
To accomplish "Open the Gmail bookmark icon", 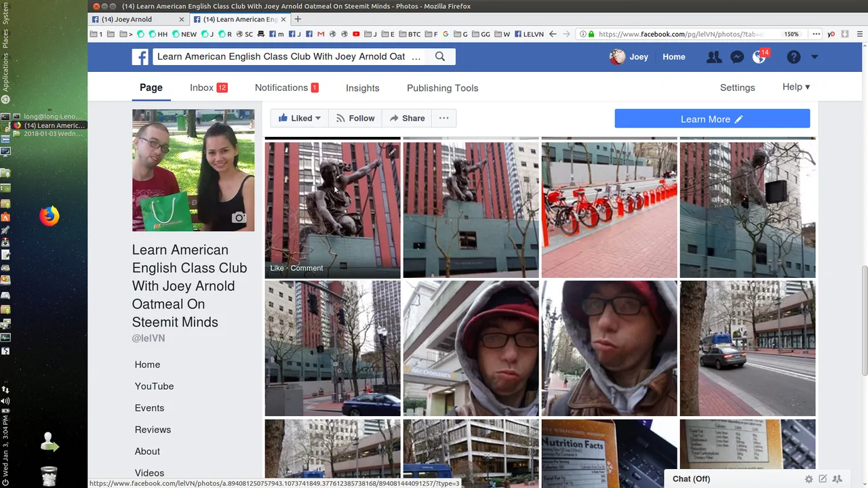I will click(321, 34).
